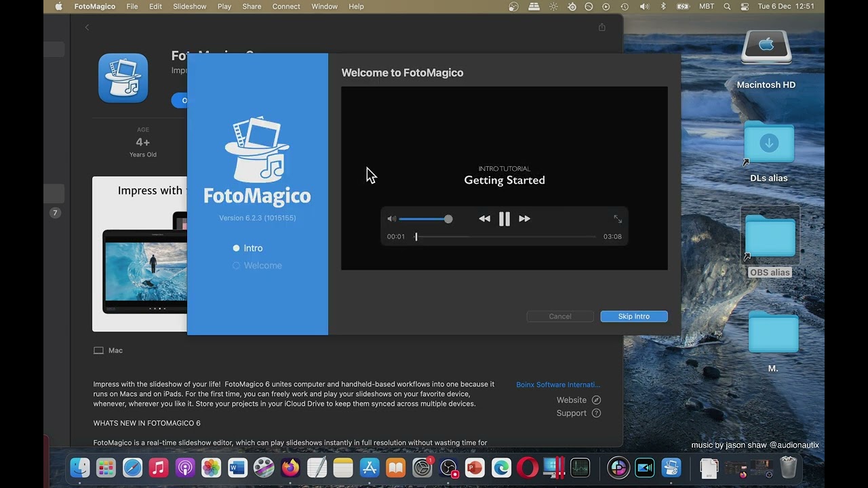Image resolution: width=868 pixels, height=488 pixels.
Task: Open the developer Support link
Action: (x=578, y=413)
